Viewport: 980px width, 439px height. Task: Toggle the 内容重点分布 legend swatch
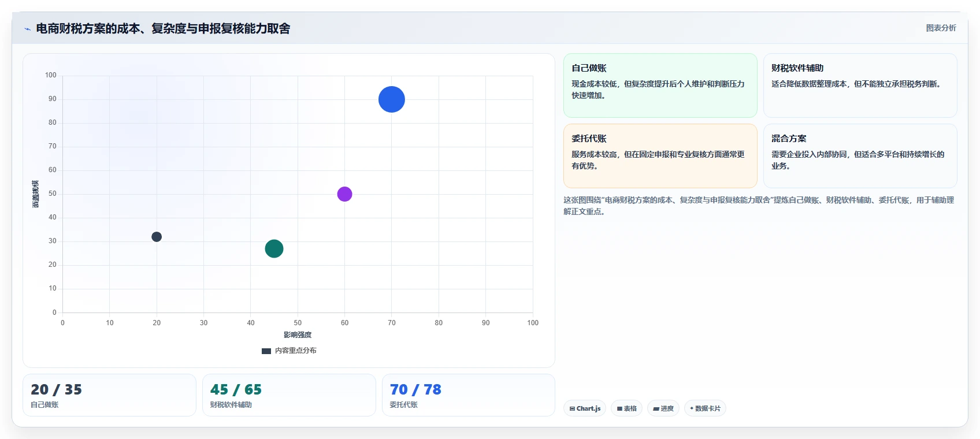(x=266, y=351)
